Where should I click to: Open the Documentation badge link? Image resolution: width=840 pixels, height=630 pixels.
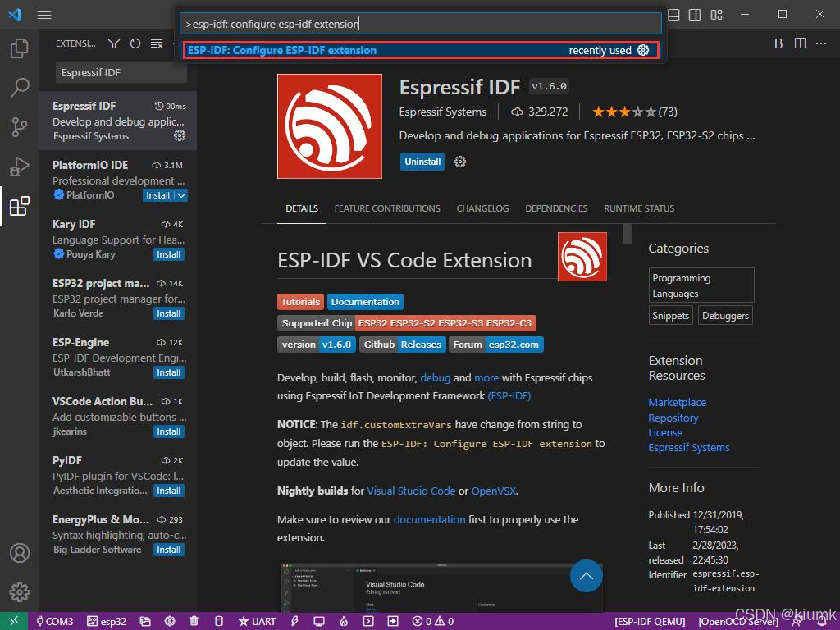pyautogui.click(x=365, y=302)
